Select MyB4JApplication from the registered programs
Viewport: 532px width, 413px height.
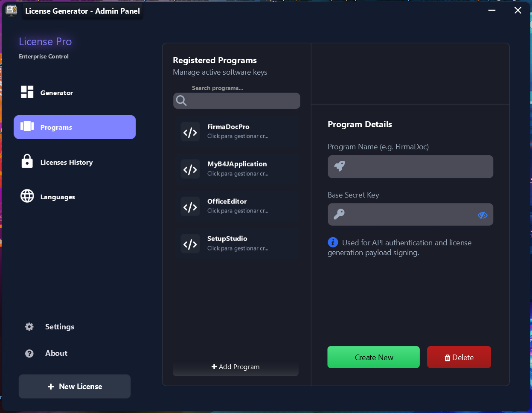(237, 169)
